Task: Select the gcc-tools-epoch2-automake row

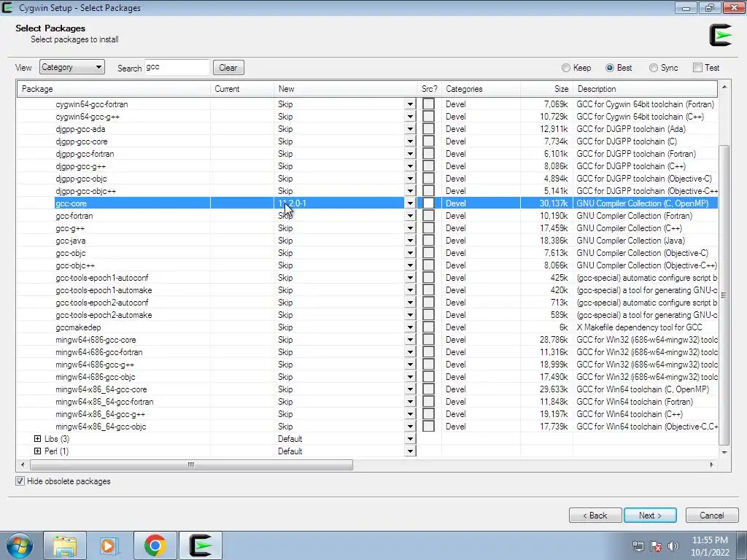Action: pos(368,315)
